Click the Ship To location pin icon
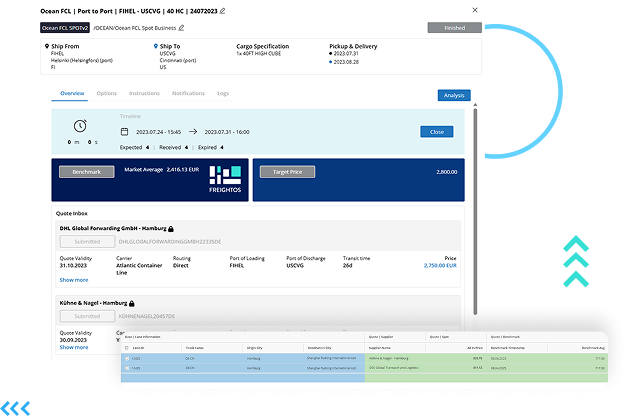The width and height of the screenshot is (628, 416). click(156, 46)
